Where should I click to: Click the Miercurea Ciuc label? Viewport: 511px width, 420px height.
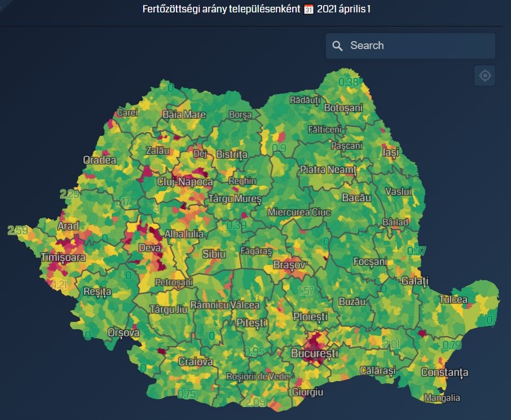pyautogui.click(x=299, y=213)
